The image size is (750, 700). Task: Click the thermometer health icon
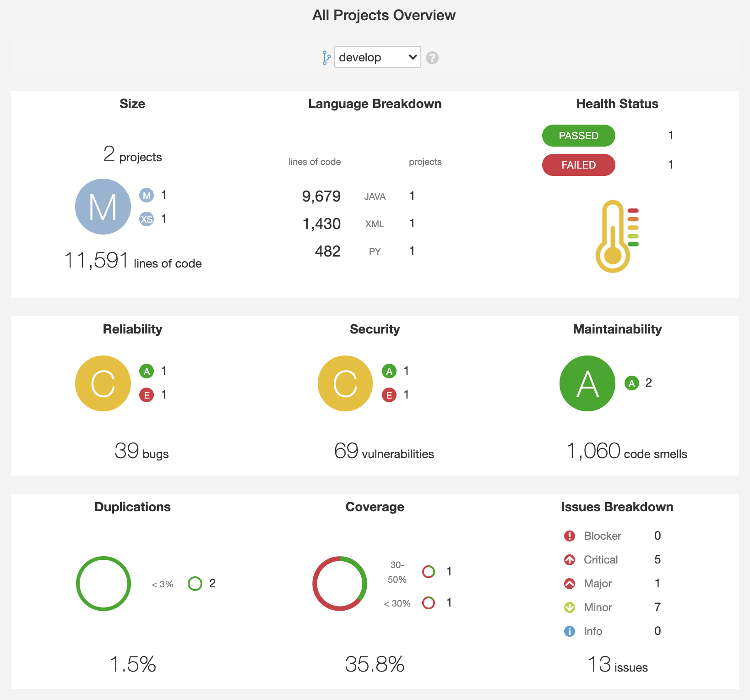tap(617, 236)
